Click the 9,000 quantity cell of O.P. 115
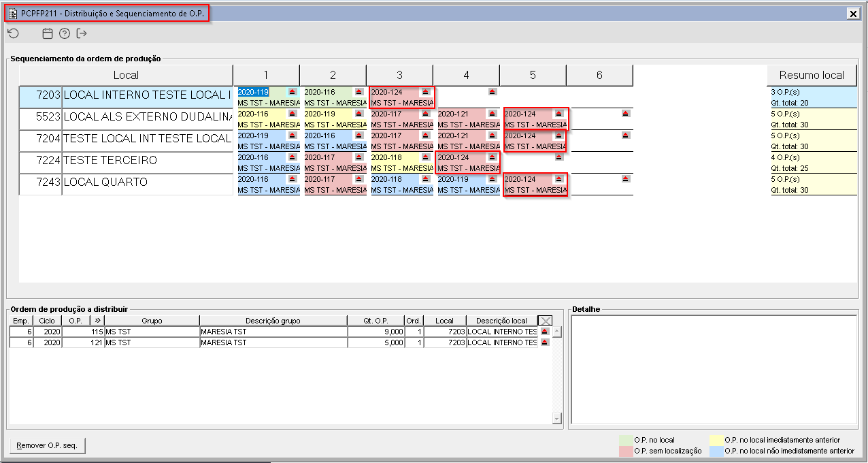Screen dimensions: 868x463 (375, 332)
